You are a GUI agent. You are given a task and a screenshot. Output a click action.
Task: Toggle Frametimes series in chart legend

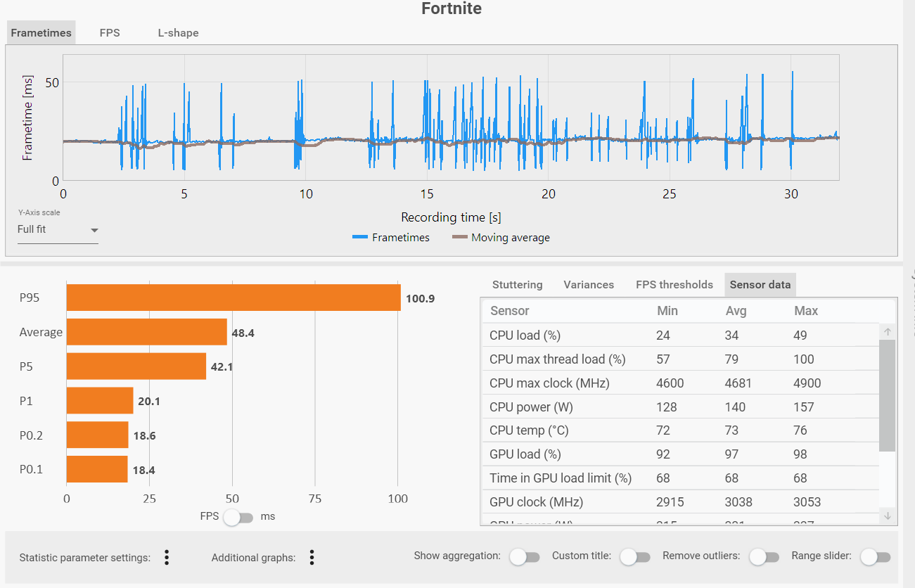(x=391, y=238)
